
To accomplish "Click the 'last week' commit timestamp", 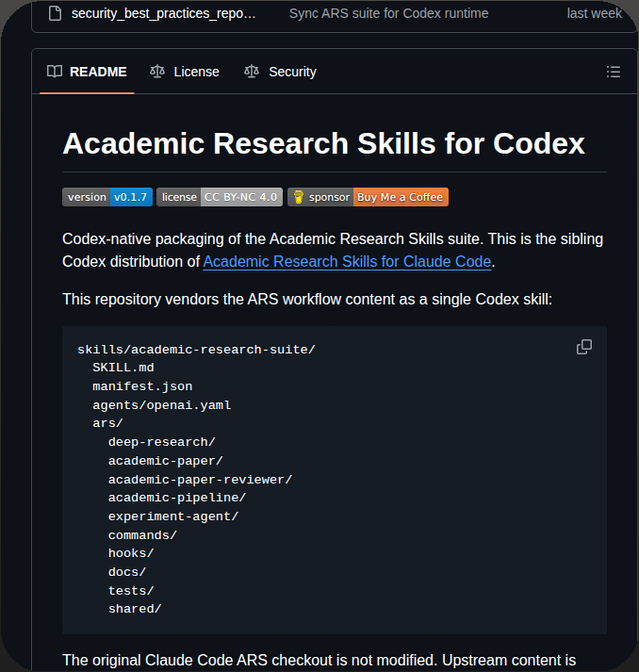I will (594, 13).
